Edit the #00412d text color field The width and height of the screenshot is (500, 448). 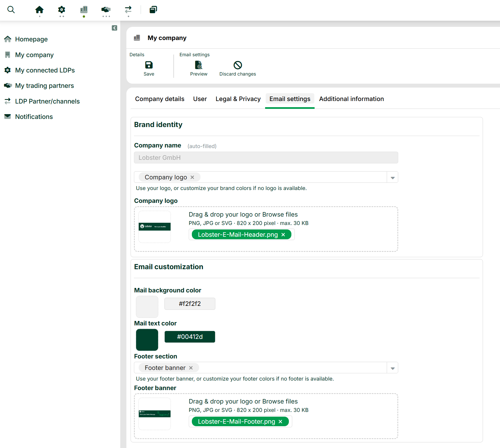pyautogui.click(x=190, y=337)
